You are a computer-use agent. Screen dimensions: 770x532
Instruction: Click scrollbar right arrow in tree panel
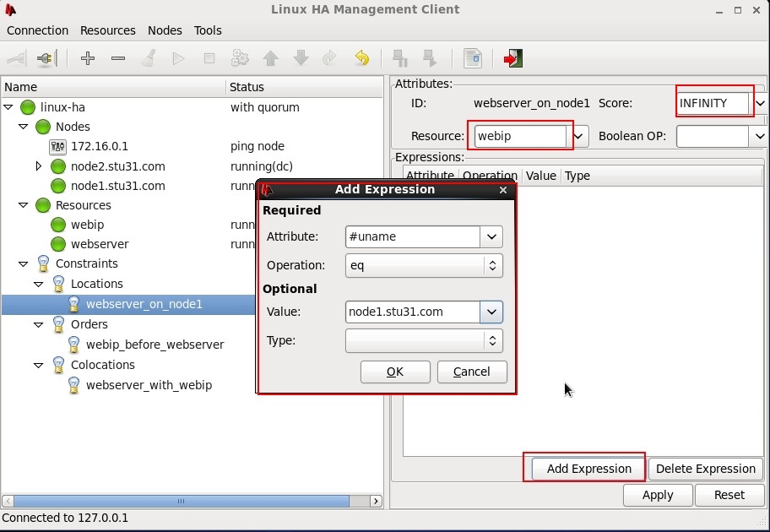377,501
